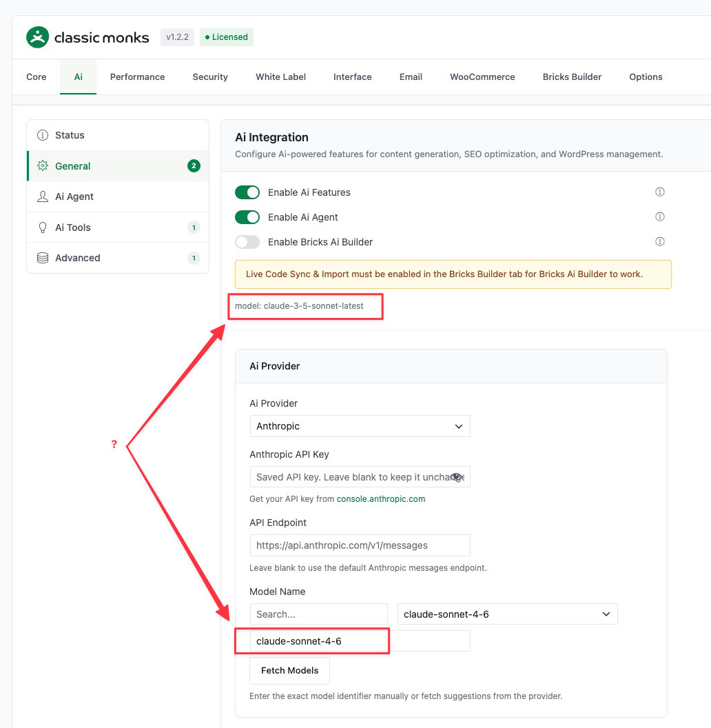
Task: Switch to the Options tab
Action: [x=646, y=77]
